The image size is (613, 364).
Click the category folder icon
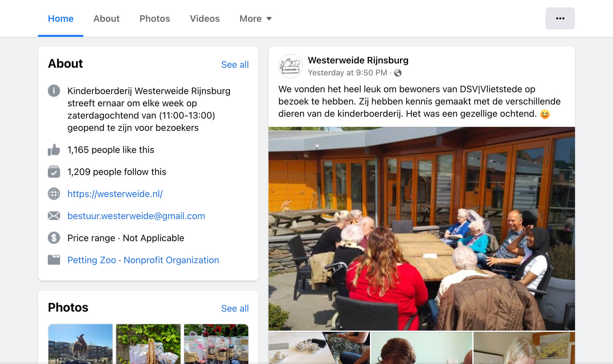pos(54,260)
